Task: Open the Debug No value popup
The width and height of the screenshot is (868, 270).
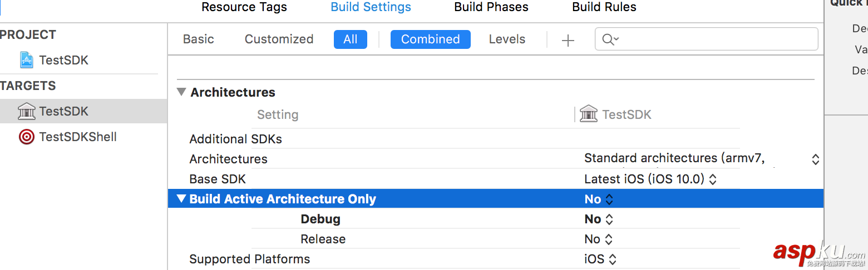Action: tap(599, 219)
